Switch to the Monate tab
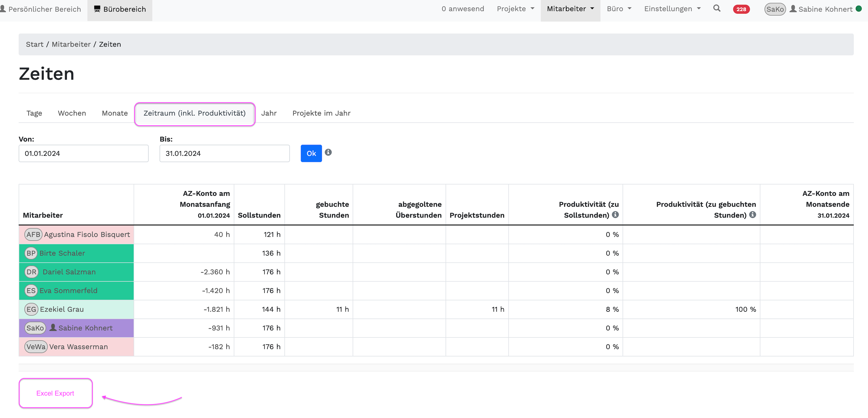The image size is (868, 418). pos(115,113)
